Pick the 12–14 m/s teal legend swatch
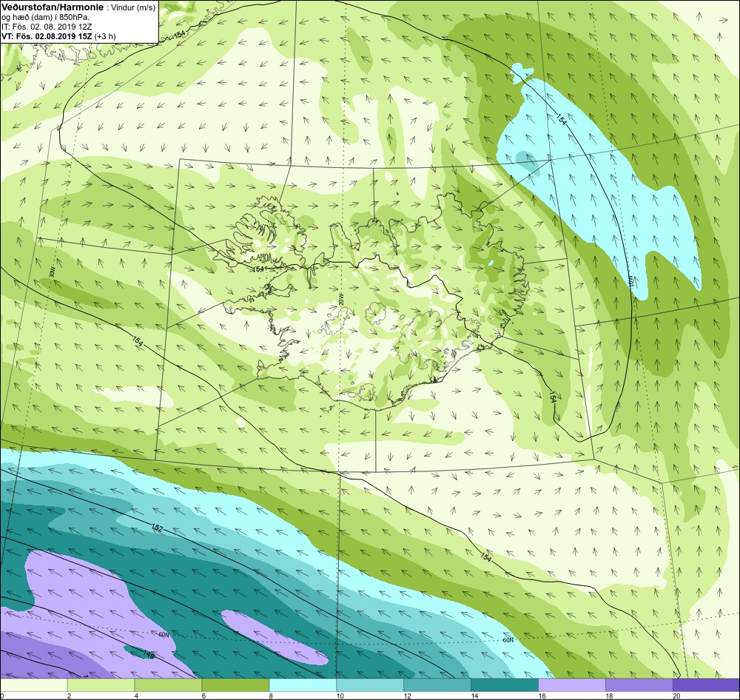Viewport: 740px width, 700px height. [437, 684]
